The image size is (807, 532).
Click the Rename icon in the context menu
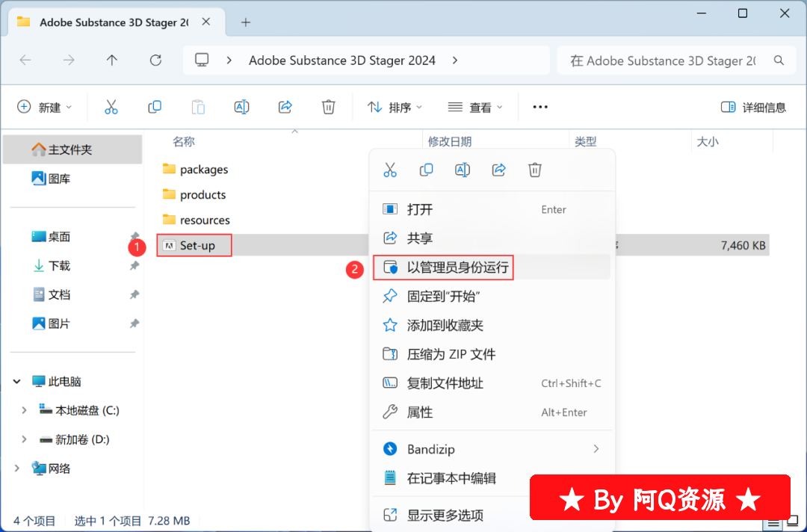coord(463,170)
